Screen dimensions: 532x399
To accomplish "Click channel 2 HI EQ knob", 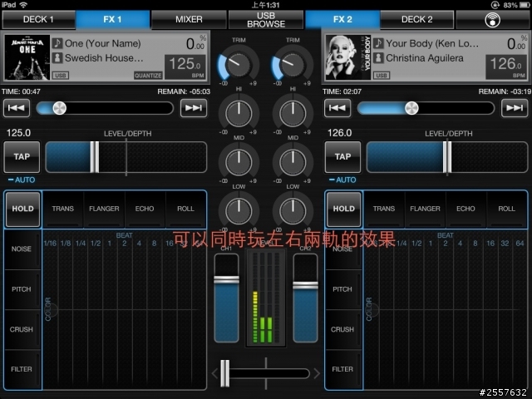I will click(293, 113).
